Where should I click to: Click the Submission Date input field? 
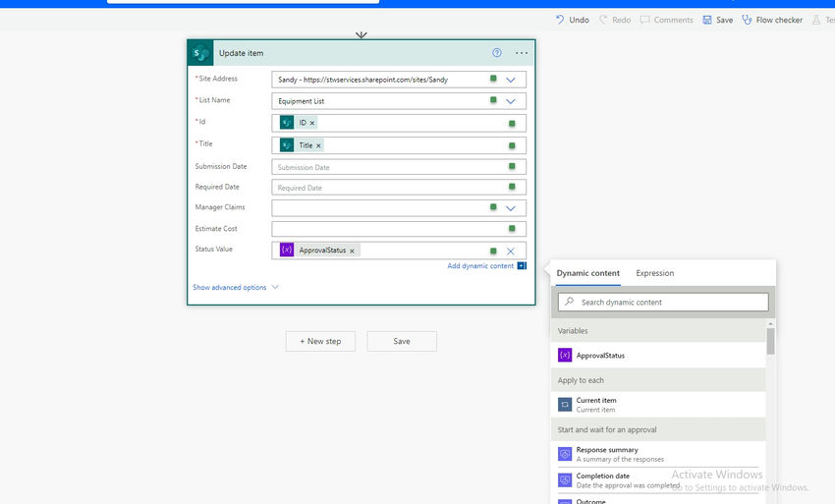point(398,167)
